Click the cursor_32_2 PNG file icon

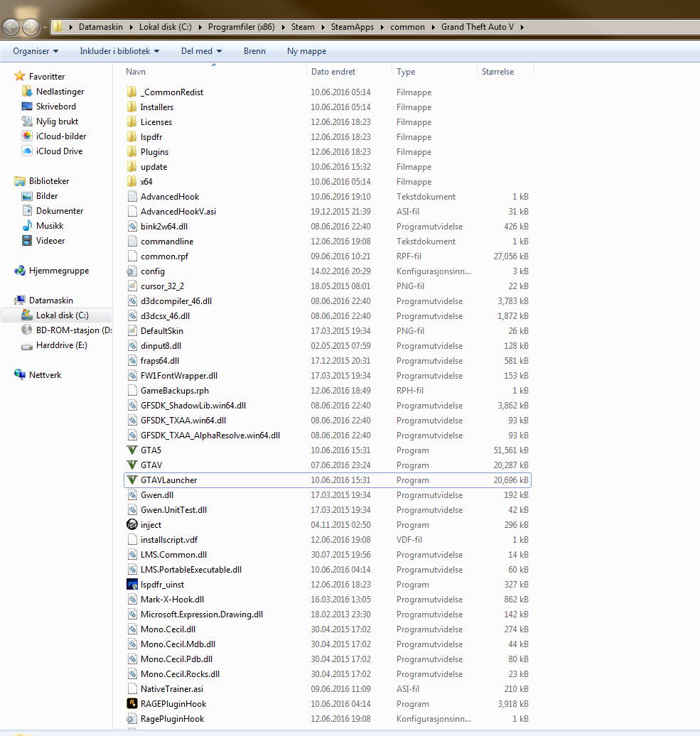click(x=132, y=286)
